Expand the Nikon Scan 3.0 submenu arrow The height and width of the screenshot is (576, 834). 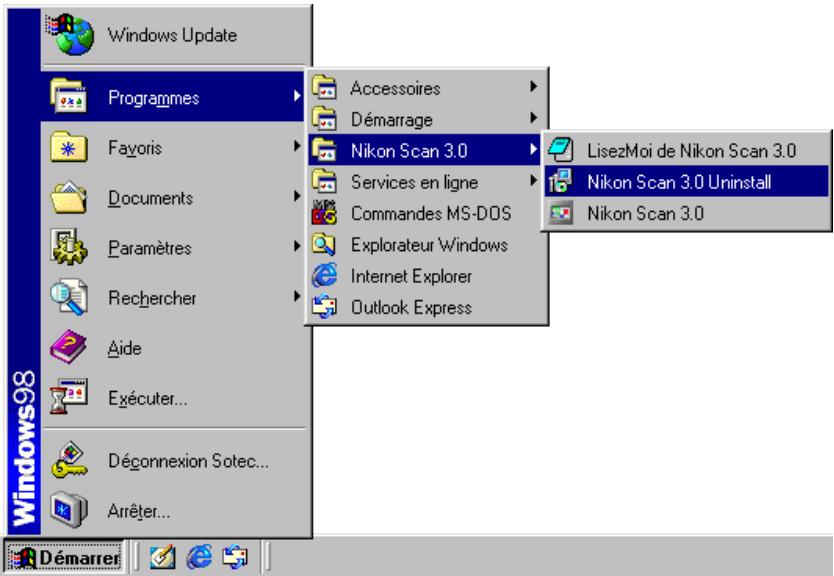click(x=533, y=149)
